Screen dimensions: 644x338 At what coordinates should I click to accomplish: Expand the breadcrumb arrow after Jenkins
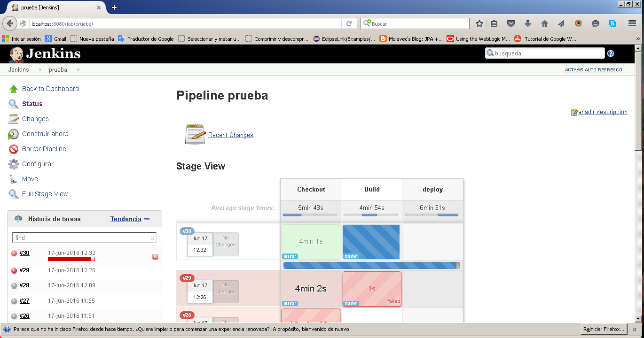[41, 70]
